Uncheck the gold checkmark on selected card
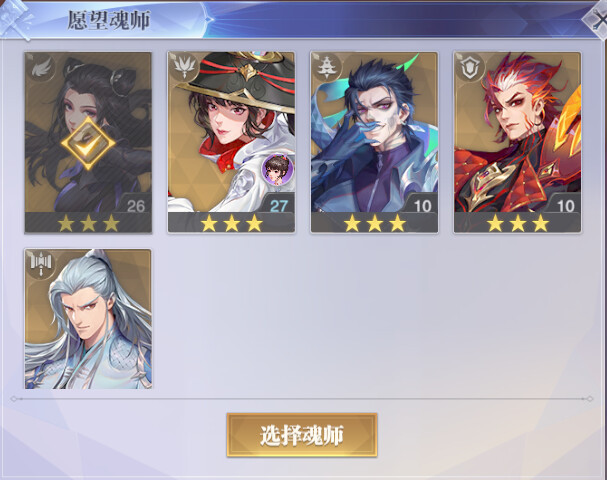 click(x=88, y=143)
